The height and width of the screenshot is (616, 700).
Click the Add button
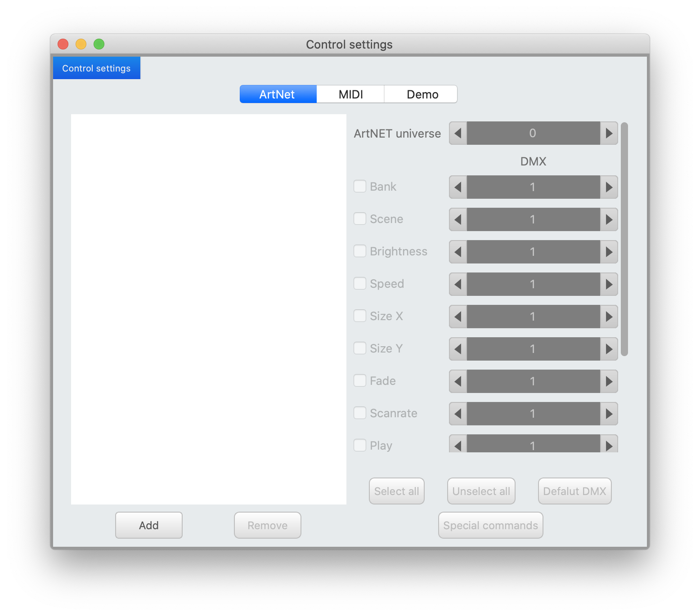click(149, 525)
